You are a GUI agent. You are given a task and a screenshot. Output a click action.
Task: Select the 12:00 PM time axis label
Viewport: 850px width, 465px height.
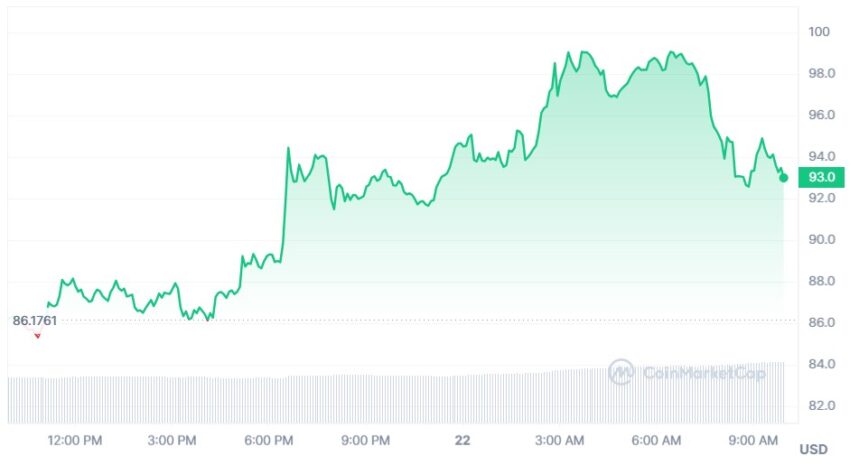75,441
